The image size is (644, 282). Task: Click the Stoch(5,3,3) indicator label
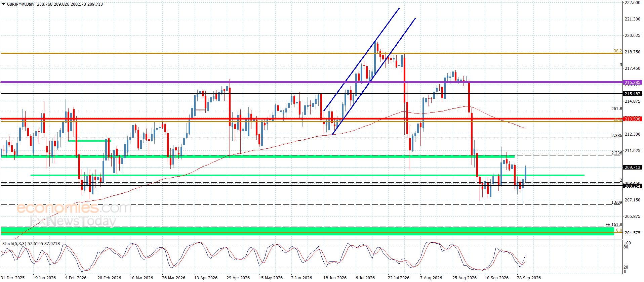pyautogui.click(x=14, y=243)
